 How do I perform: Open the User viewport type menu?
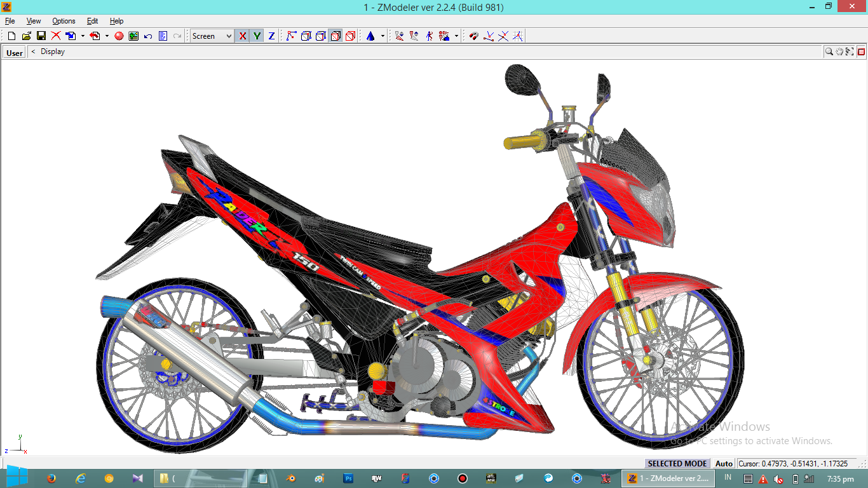point(15,53)
